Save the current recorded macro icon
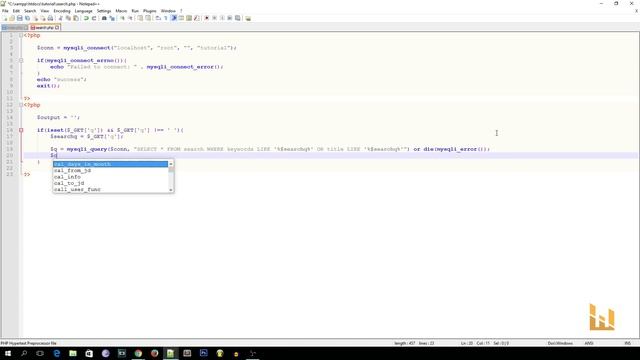This screenshot has width=640, height=360. [237, 18]
